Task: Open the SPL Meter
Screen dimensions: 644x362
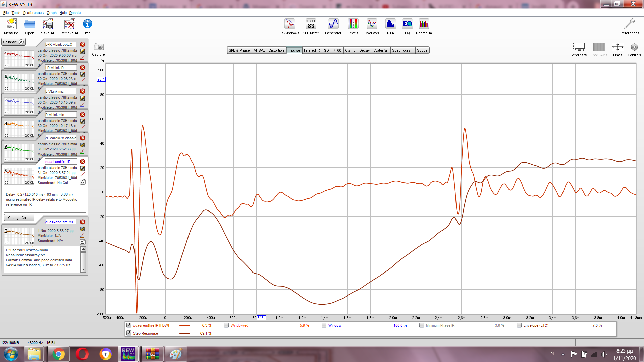Action: pyautogui.click(x=311, y=26)
